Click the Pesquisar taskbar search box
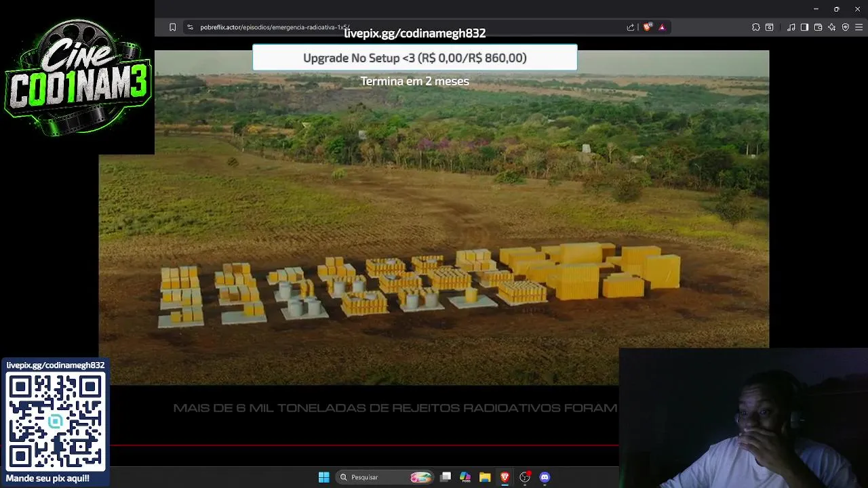Screen dimensions: 868x488 coord(385,477)
